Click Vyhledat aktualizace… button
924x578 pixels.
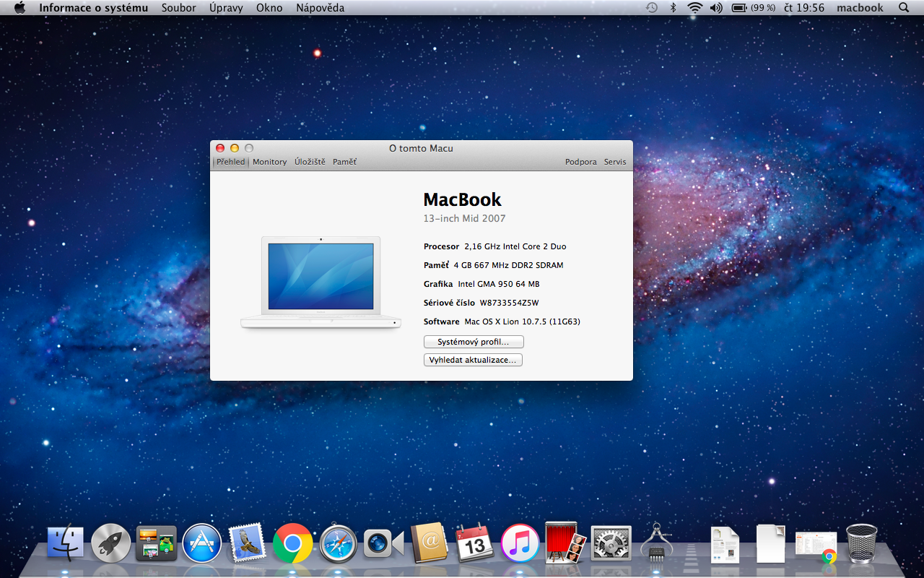coord(473,360)
